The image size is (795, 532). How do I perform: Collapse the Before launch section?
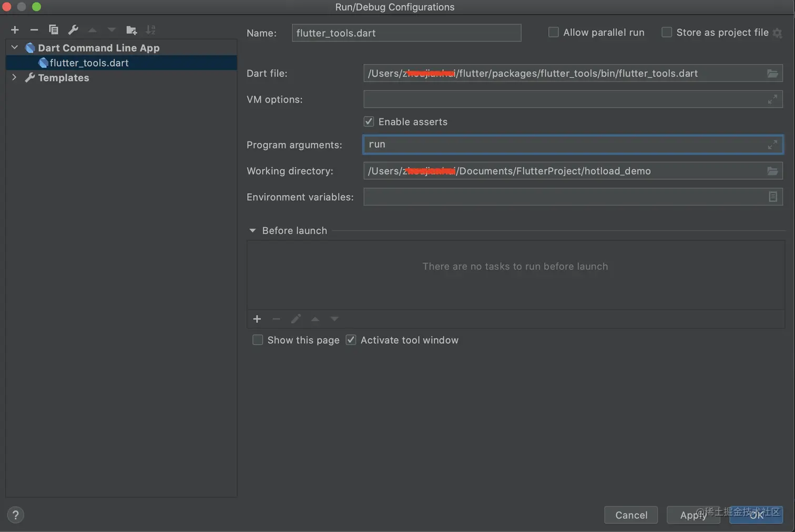pos(252,231)
